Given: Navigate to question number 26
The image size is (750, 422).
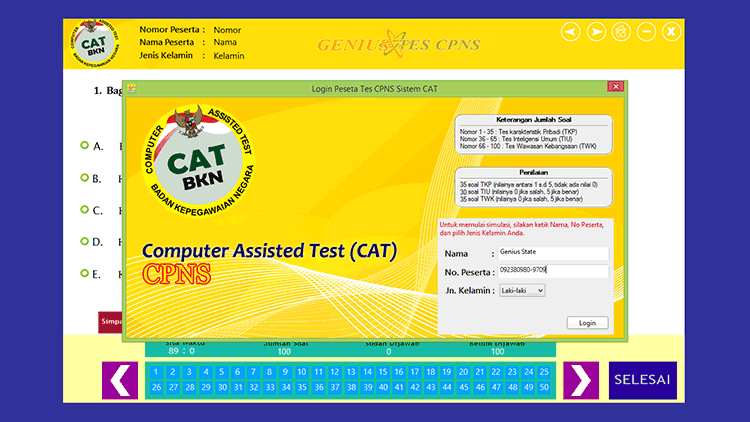Looking at the screenshot, I should click(x=156, y=388).
